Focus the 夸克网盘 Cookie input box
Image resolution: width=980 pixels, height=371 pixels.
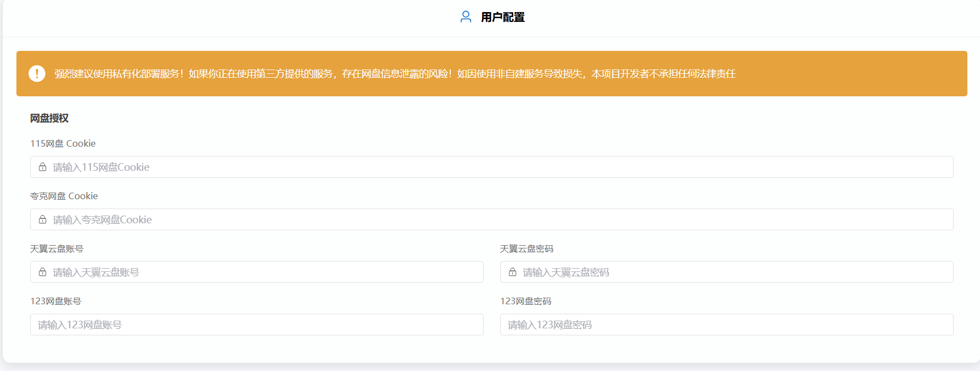pyautogui.click(x=493, y=219)
